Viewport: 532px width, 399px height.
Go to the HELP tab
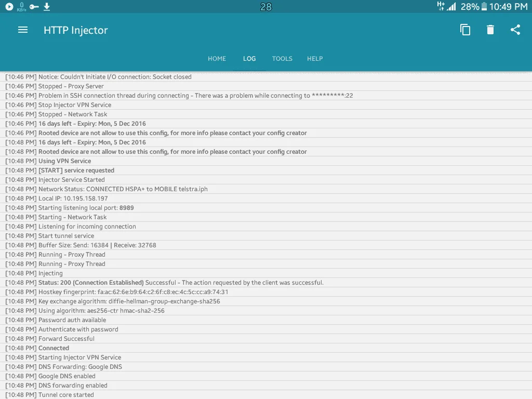(x=315, y=58)
